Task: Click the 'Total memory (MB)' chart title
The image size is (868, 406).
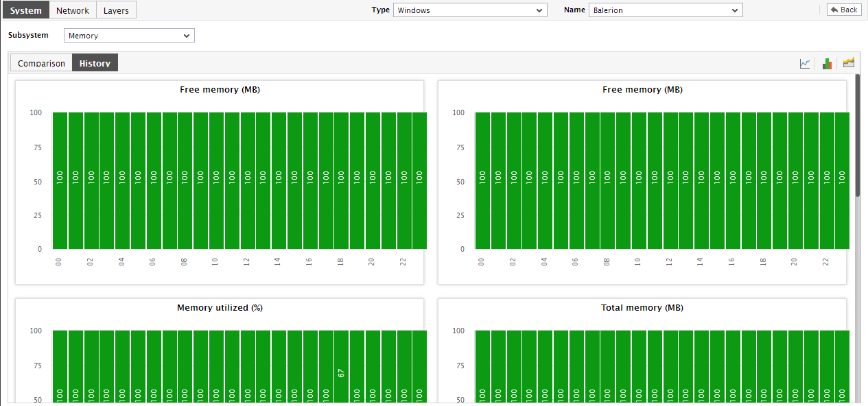Action: coord(642,308)
